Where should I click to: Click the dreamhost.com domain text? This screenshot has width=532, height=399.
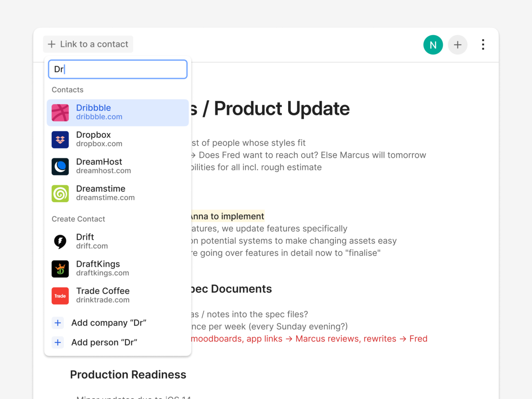click(x=103, y=171)
